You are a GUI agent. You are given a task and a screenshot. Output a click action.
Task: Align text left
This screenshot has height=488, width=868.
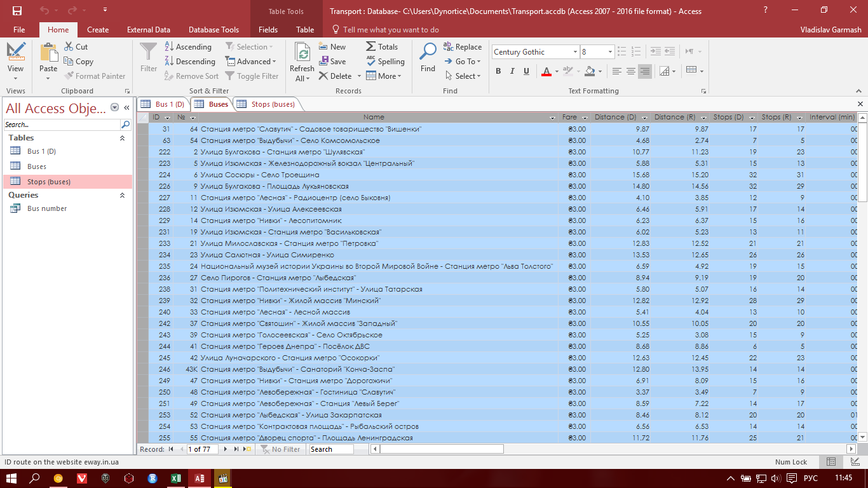pyautogui.click(x=616, y=71)
